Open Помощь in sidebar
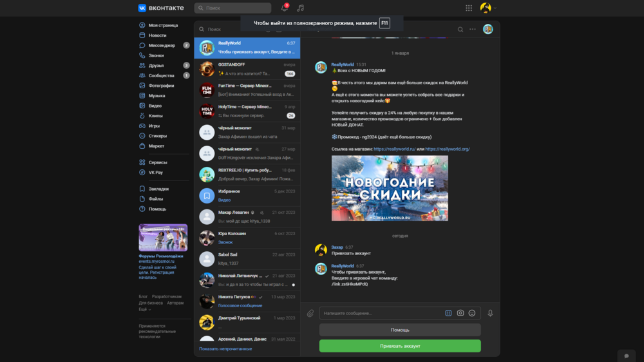Screen dimensions: 644x362 pyautogui.click(x=157, y=209)
